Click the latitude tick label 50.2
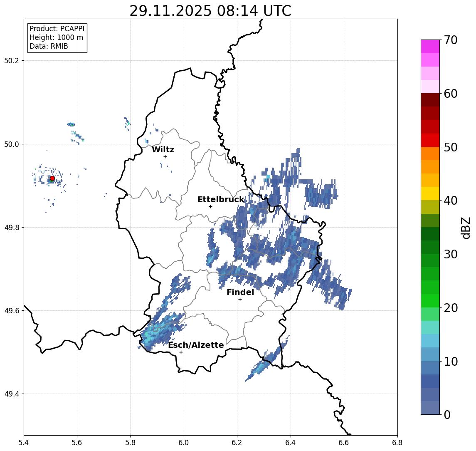Image resolution: width=476 pixels, height=451 pixels. click(x=12, y=60)
